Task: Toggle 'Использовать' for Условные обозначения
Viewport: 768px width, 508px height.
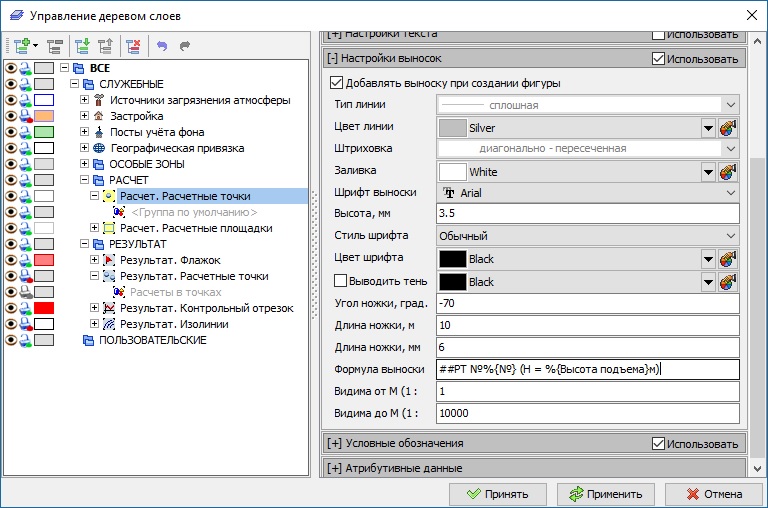Action: pyautogui.click(x=658, y=443)
